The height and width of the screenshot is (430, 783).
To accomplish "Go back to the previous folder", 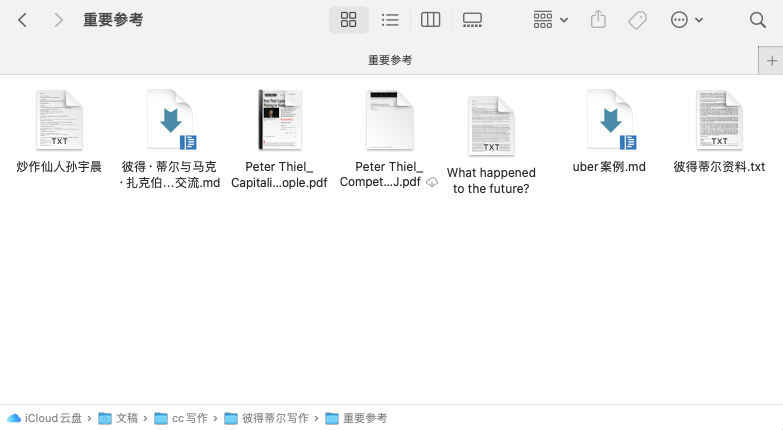I will [23, 20].
